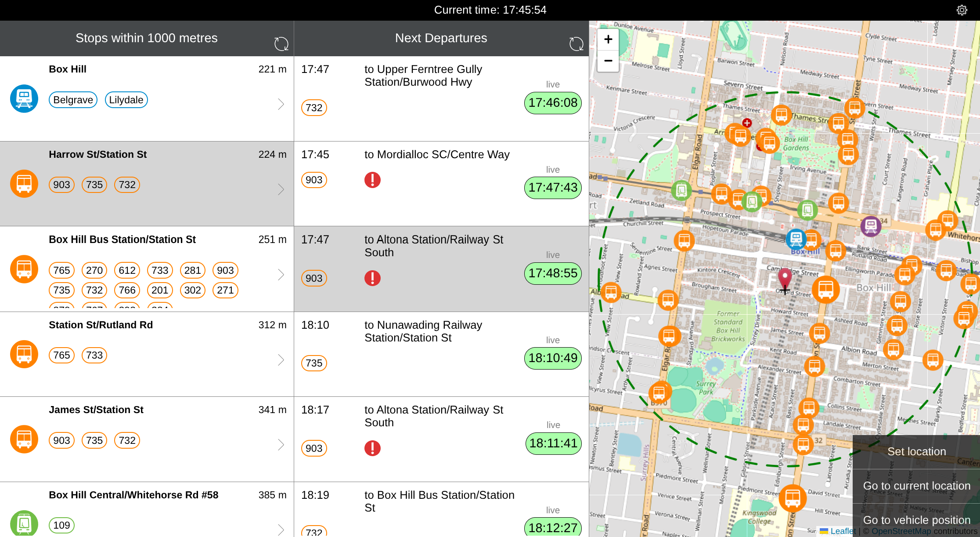Refresh the Next Departures list
This screenshot has width=980, height=537.
pyautogui.click(x=576, y=44)
